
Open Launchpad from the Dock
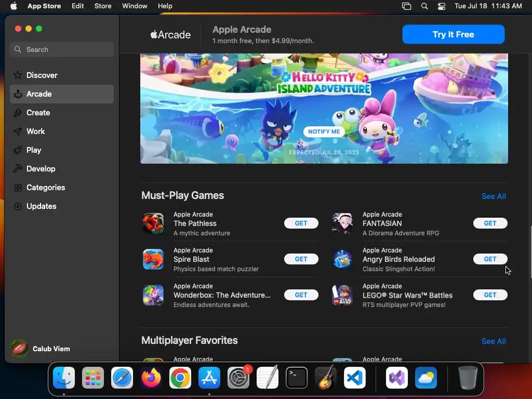(x=93, y=378)
